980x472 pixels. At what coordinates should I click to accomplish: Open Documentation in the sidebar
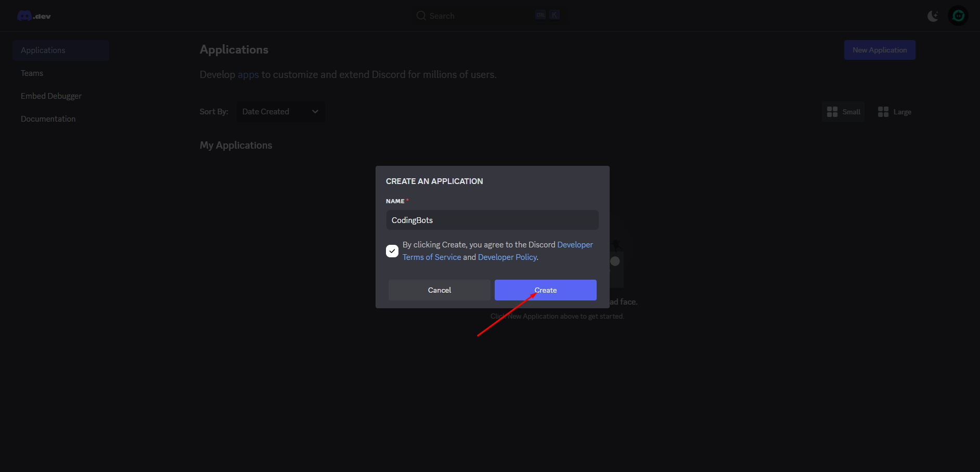(x=48, y=119)
